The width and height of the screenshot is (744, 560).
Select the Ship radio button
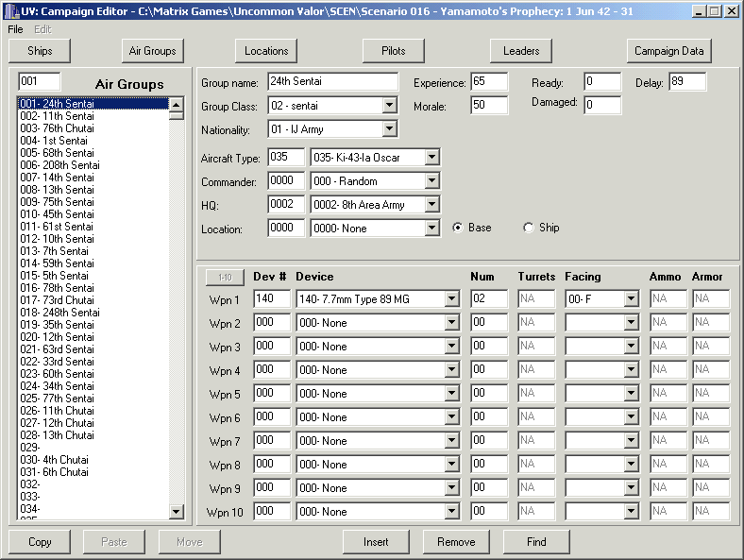pos(528,228)
